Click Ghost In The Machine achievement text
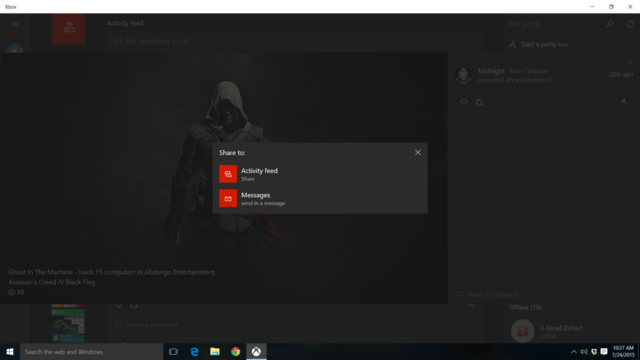The image size is (640, 360). click(x=112, y=272)
